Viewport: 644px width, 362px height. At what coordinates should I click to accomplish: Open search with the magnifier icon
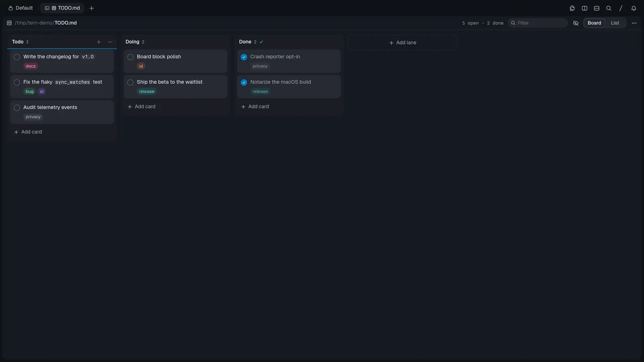609,8
